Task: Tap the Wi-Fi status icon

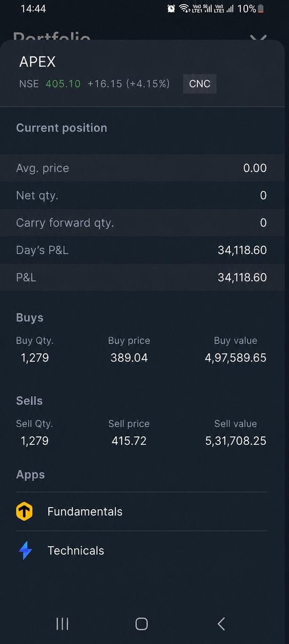Action: (184, 9)
